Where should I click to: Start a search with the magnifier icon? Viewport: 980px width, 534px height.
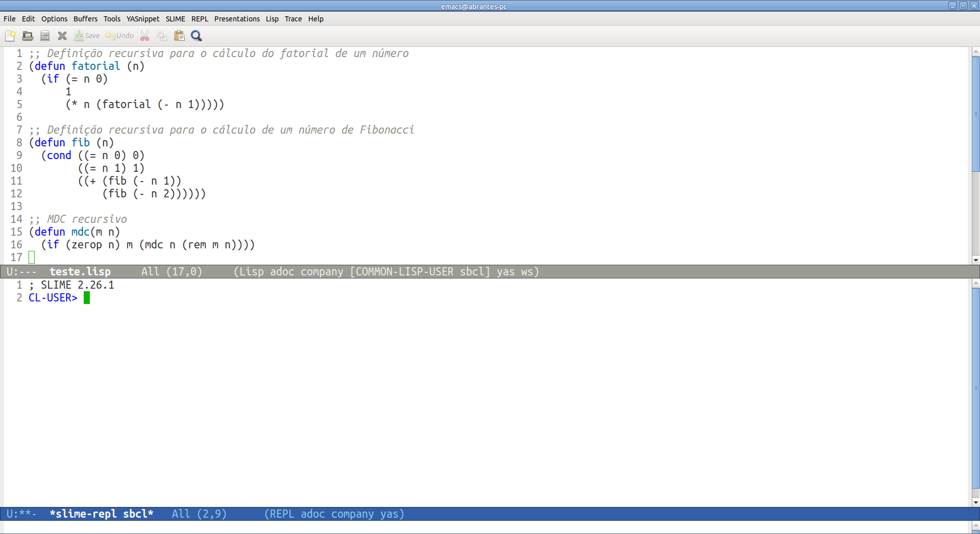[x=196, y=36]
